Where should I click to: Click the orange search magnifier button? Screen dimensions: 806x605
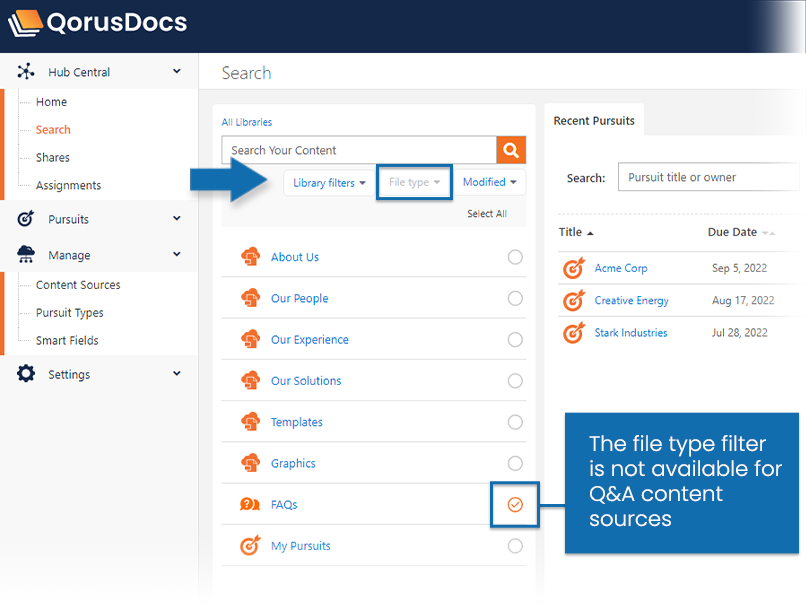click(x=511, y=150)
